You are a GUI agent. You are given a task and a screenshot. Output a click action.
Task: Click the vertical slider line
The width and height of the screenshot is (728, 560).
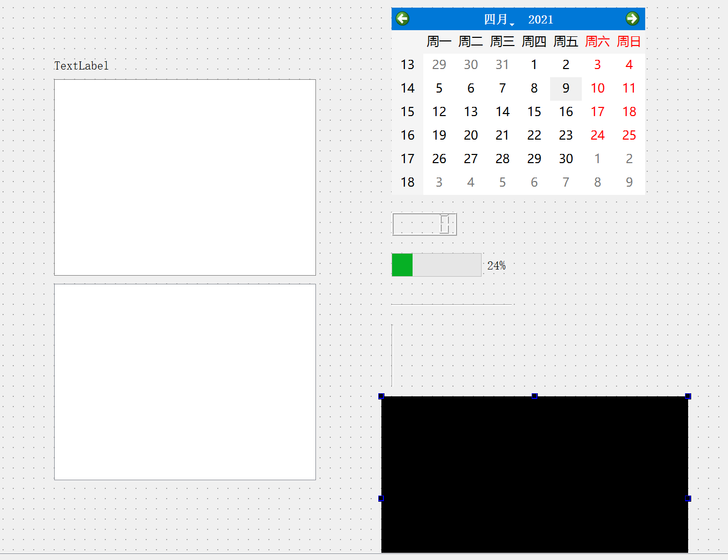pos(392,355)
